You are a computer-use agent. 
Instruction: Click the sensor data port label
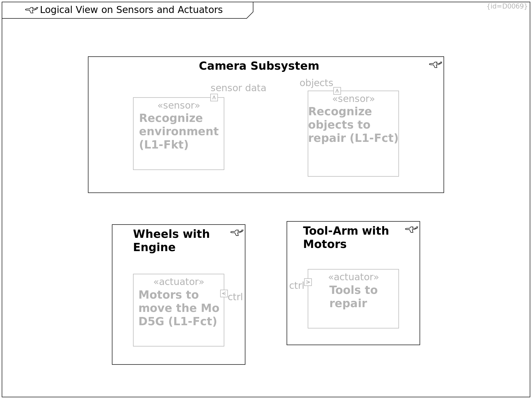coord(238,88)
